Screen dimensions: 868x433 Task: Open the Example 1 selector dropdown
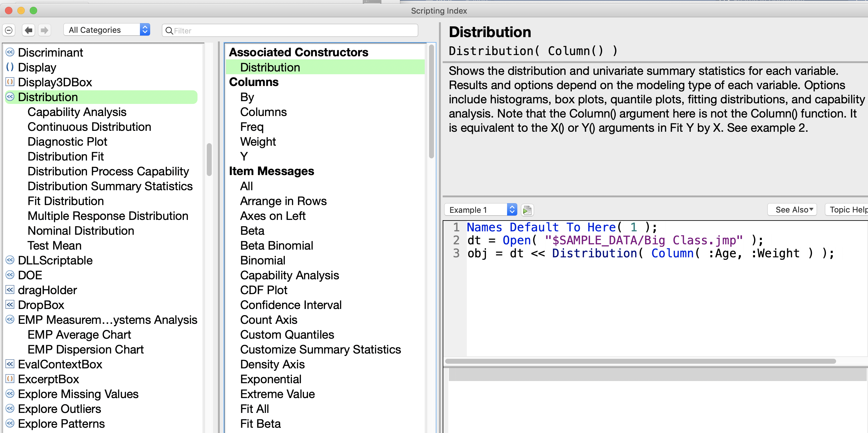(x=480, y=210)
